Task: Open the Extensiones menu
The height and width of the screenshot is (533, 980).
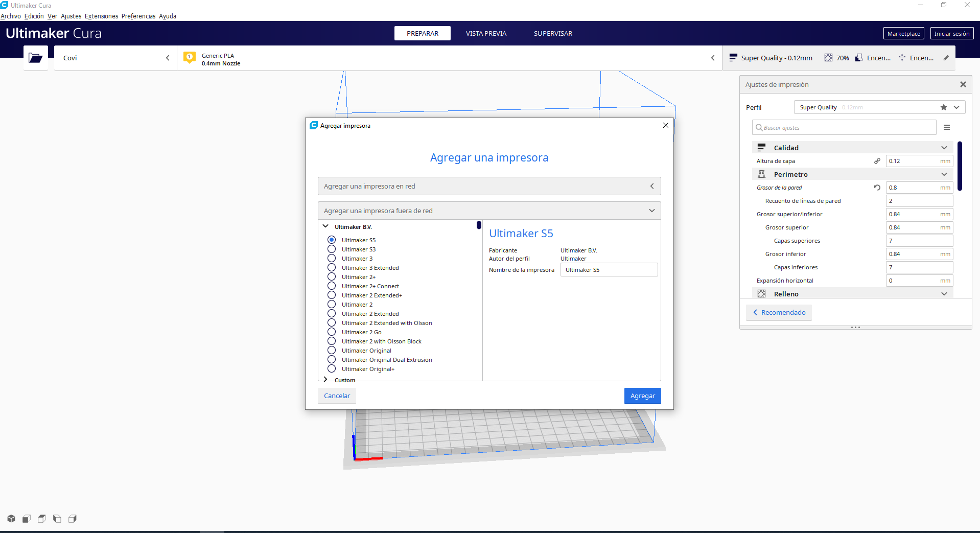Action: 101,16
